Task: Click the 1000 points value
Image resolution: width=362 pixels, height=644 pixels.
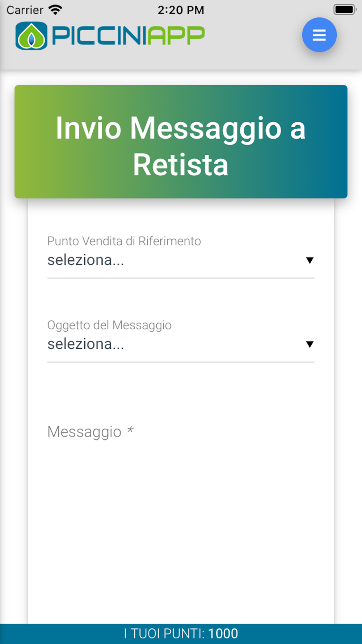Action: [x=223, y=633]
